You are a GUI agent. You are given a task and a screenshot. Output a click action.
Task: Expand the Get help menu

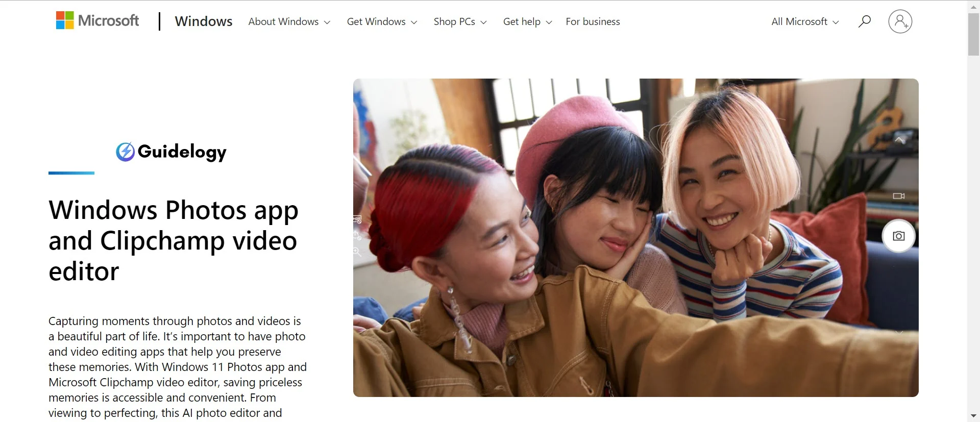coord(528,21)
